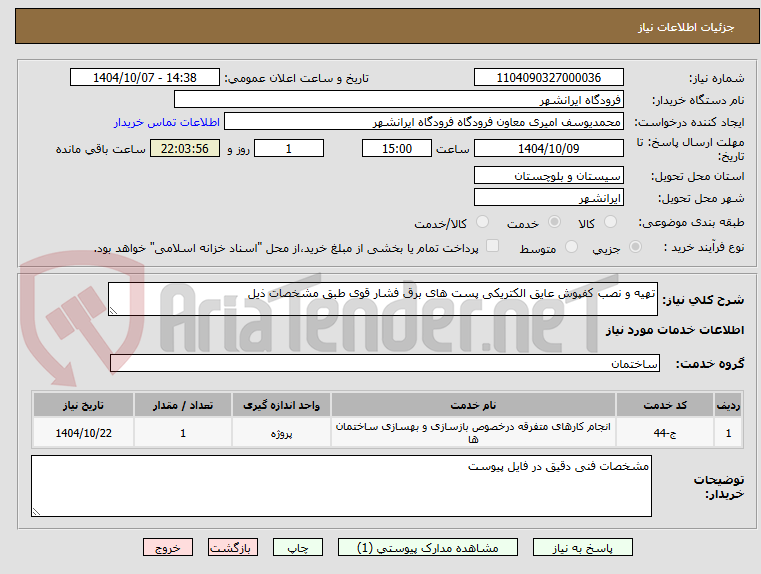Click the need date cell 1404/10/22

[x=83, y=433]
